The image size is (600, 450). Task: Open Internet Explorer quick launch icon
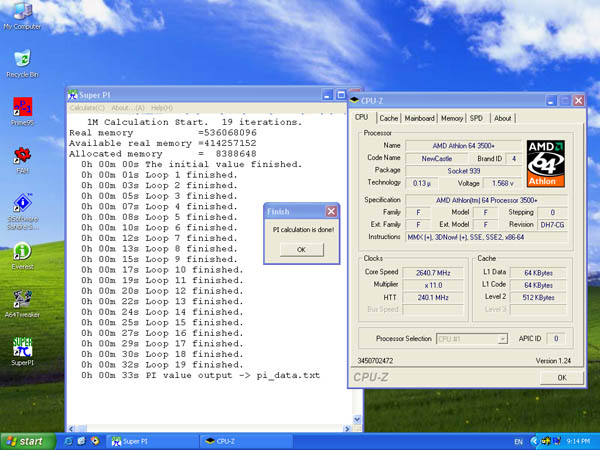68,441
